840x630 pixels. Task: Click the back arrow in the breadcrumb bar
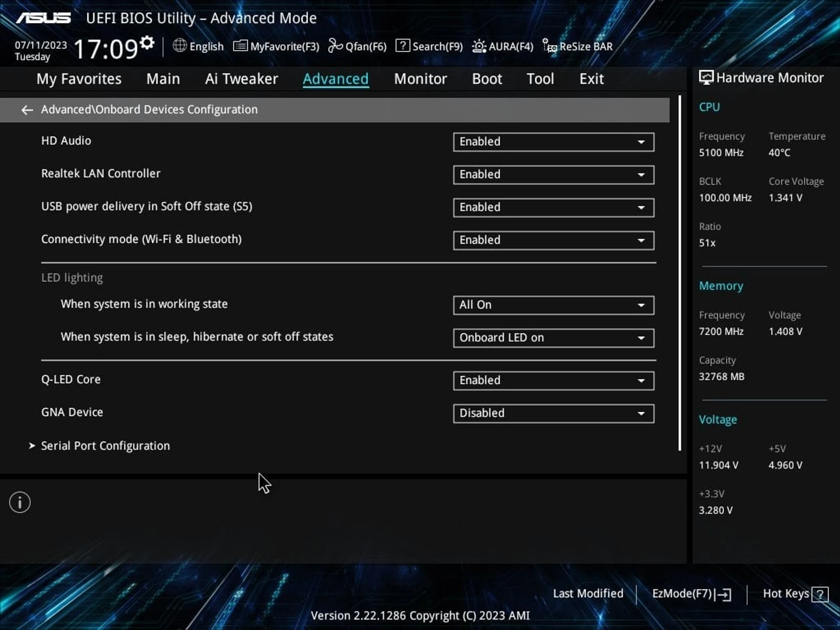27,110
